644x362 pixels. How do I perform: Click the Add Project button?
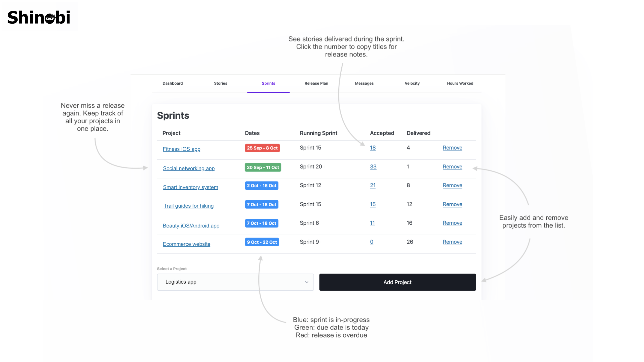(x=397, y=282)
